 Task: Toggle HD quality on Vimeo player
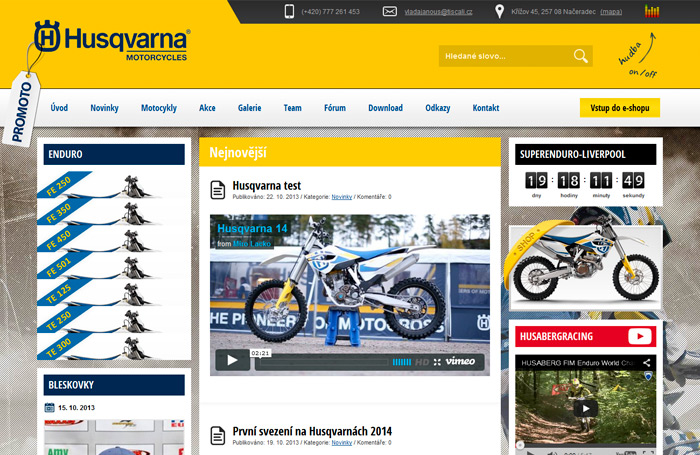point(422,362)
